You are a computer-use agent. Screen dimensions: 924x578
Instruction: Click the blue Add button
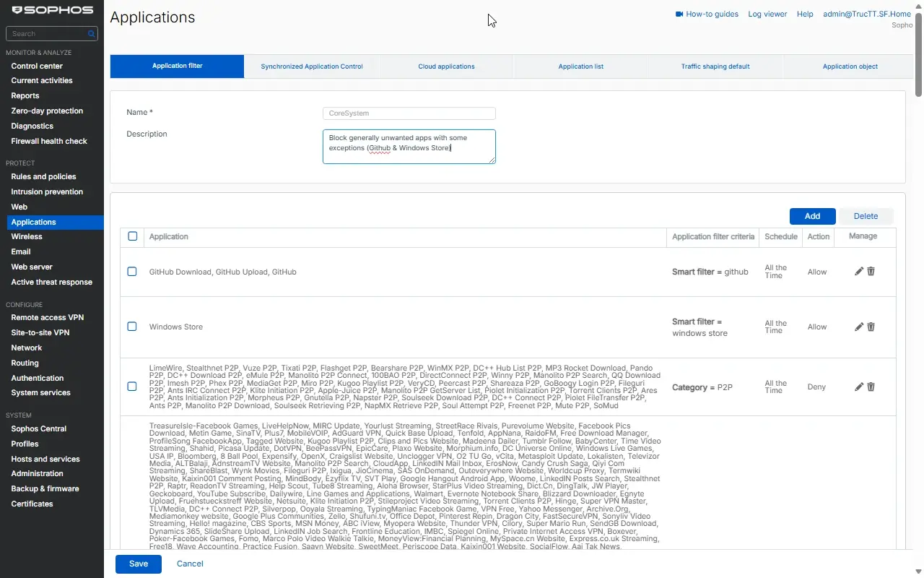813,216
